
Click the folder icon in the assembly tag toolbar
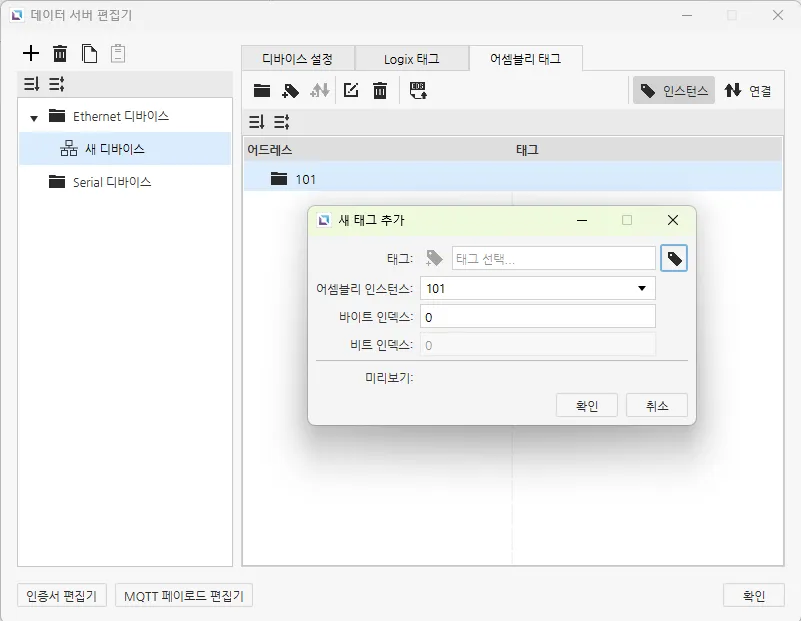(x=262, y=91)
